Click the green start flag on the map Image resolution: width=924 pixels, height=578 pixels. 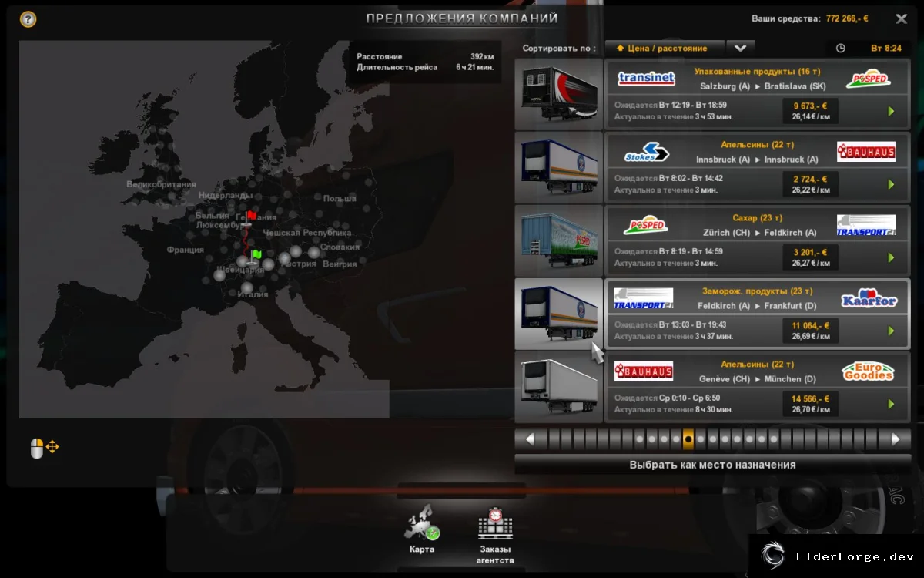[256, 254]
